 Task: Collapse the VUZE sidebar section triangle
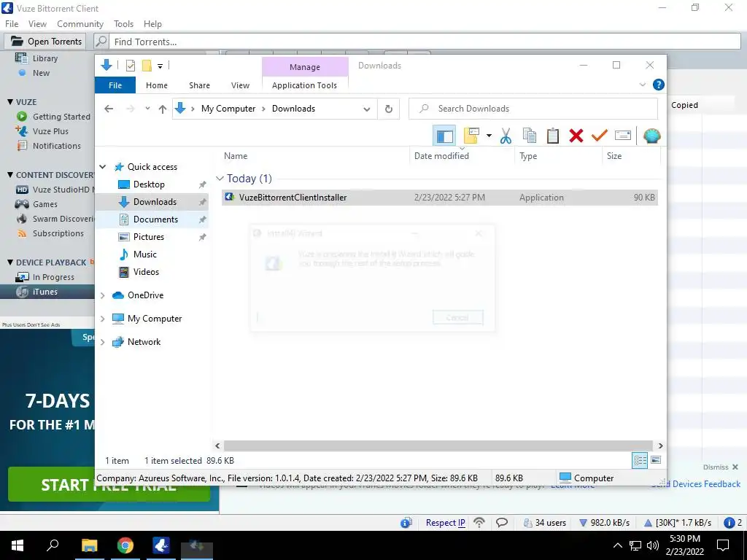click(x=10, y=102)
